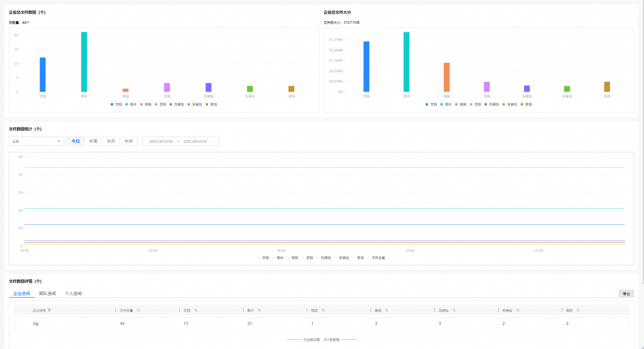
Task: Sort the table by 其他 column
Action: [x=578, y=310]
